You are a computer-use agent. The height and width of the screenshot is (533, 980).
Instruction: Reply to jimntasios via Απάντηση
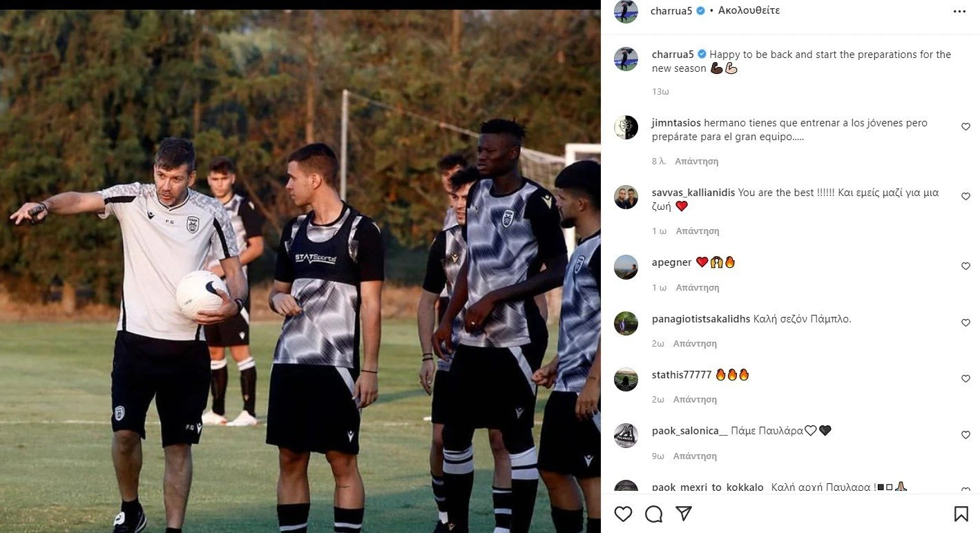tap(697, 161)
